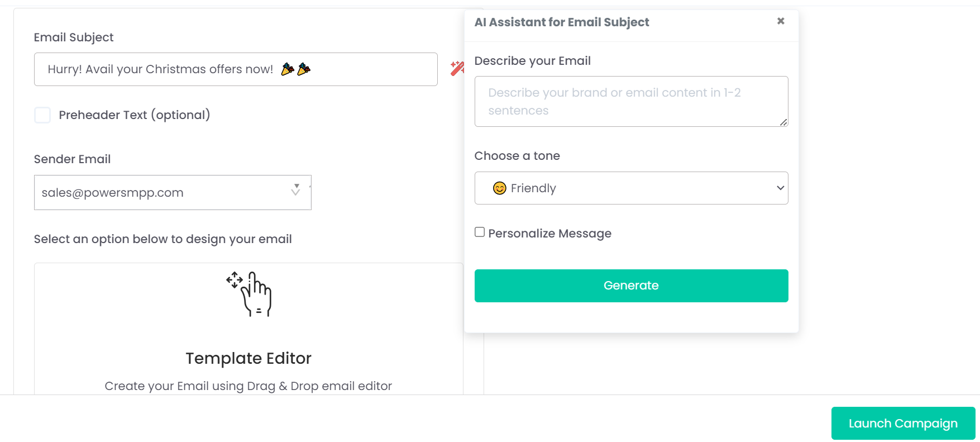Click the textarea resize grip icon
The height and width of the screenshot is (442, 980).
click(x=783, y=122)
